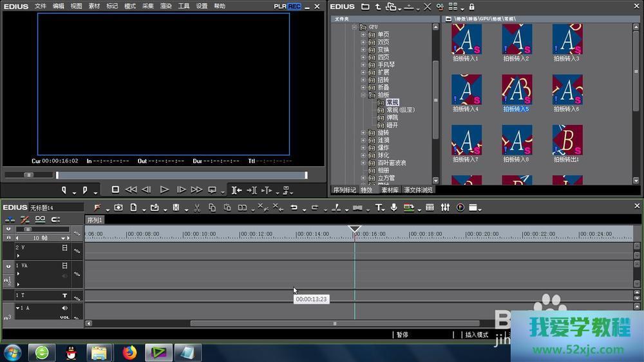Image resolution: width=644 pixels, height=362 pixels.
Task: Click the player position scrub bar
Action: [181, 175]
